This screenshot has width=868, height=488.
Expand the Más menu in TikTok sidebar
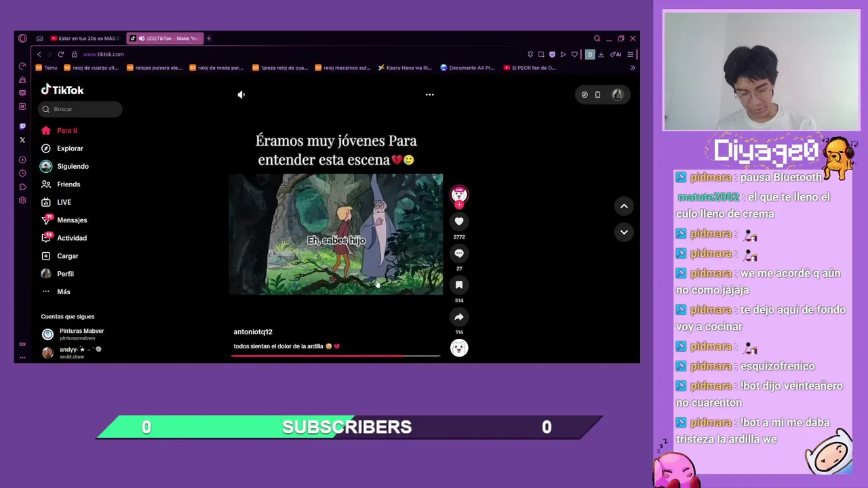tap(56, 292)
